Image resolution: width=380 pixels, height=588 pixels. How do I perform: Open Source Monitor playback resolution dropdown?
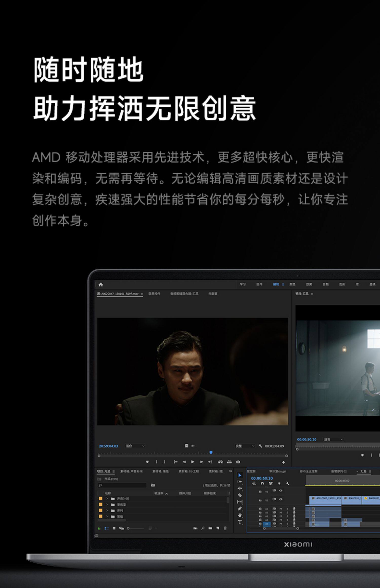point(245,446)
